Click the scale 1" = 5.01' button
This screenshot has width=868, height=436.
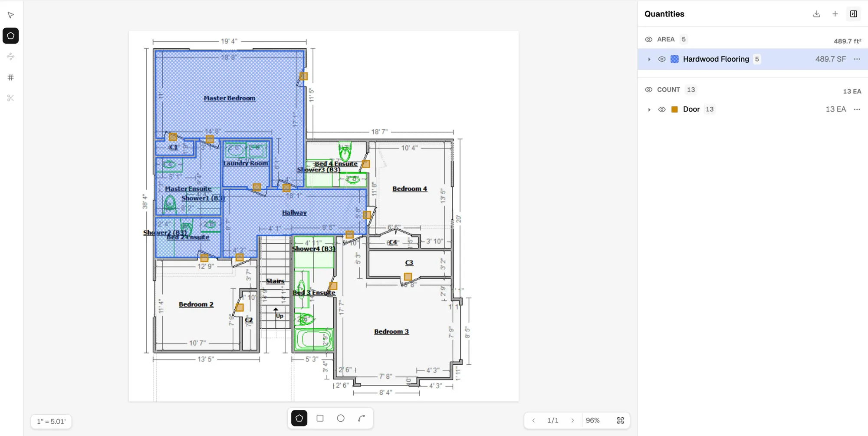coord(51,422)
